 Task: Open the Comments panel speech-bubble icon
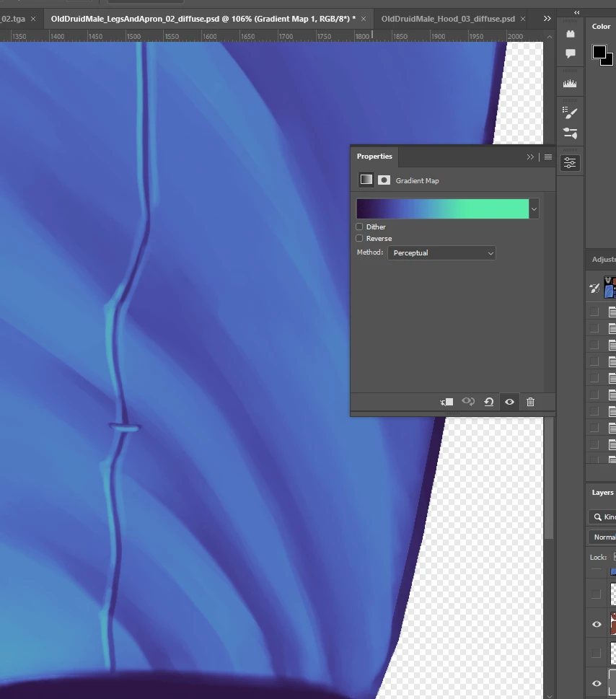(x=570, y=53)
